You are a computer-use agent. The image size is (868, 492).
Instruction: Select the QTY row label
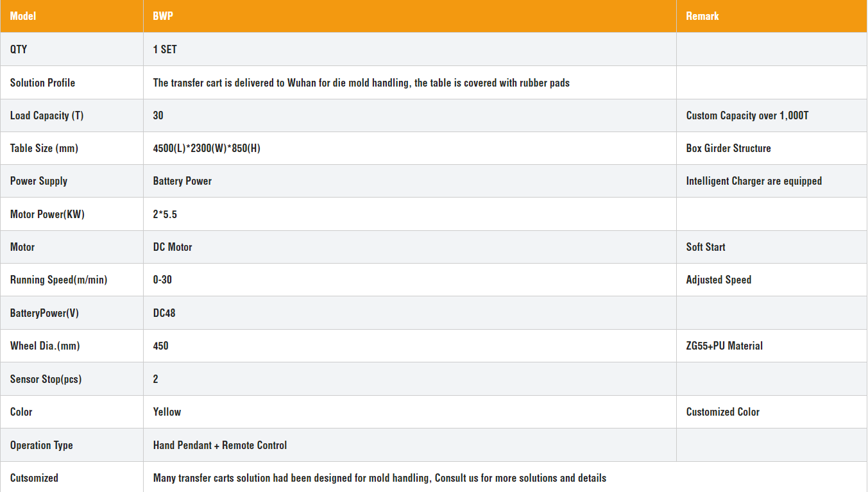pyautogui.click(x=19, y=49)
